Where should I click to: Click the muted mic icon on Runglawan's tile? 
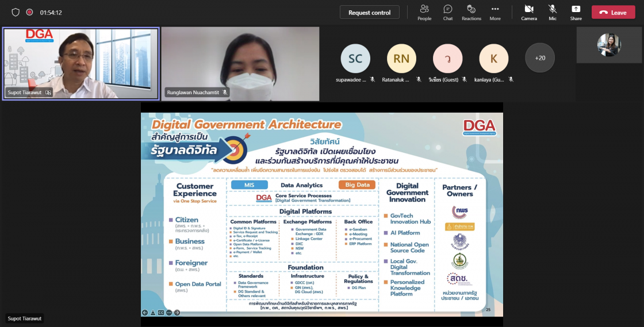tap(225, 93)
